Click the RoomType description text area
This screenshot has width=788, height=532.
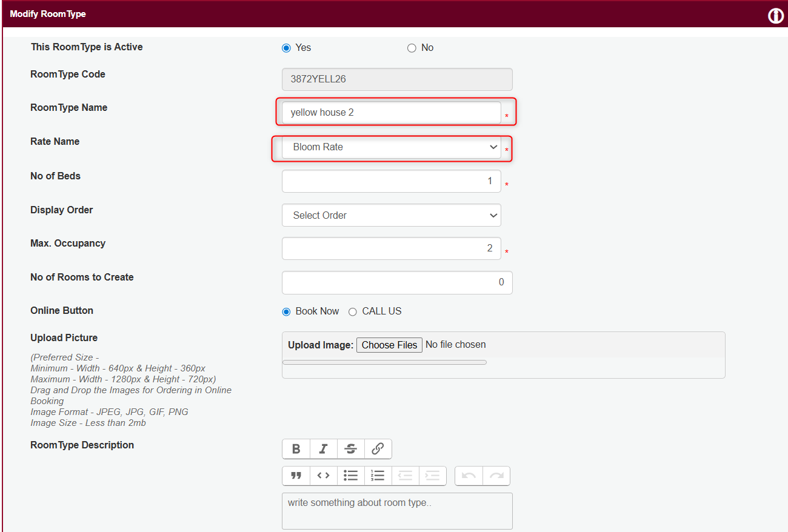click(397, 511)
